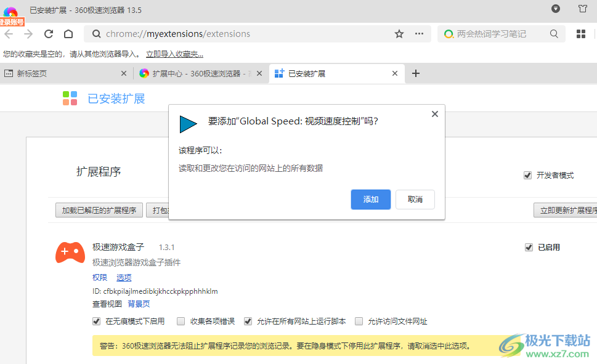Close the 新标签页 tab
The width and height of the screenshot is (597, 364).
[124, 73]
